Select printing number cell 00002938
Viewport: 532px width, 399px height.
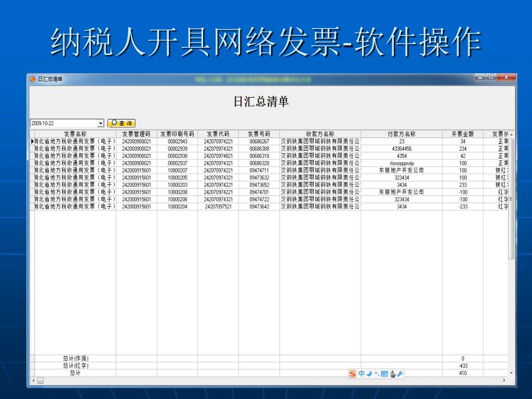[178, 156]
